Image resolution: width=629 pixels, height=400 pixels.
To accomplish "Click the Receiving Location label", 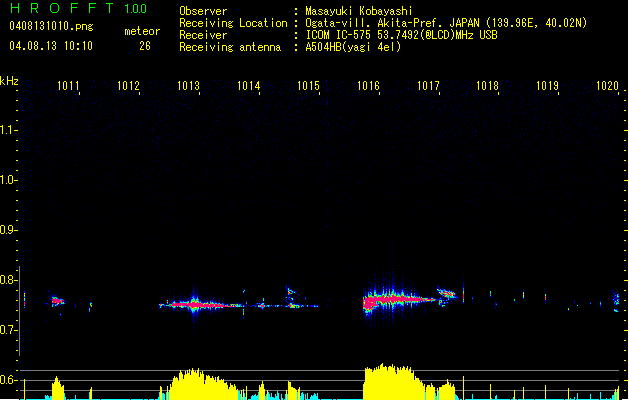I will pos(233,23).
